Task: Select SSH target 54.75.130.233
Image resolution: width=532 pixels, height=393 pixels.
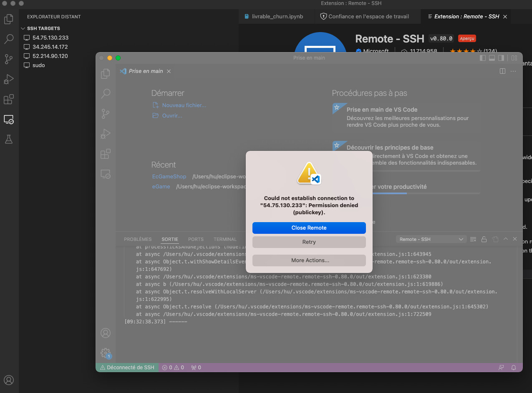Action: (50, 38)
